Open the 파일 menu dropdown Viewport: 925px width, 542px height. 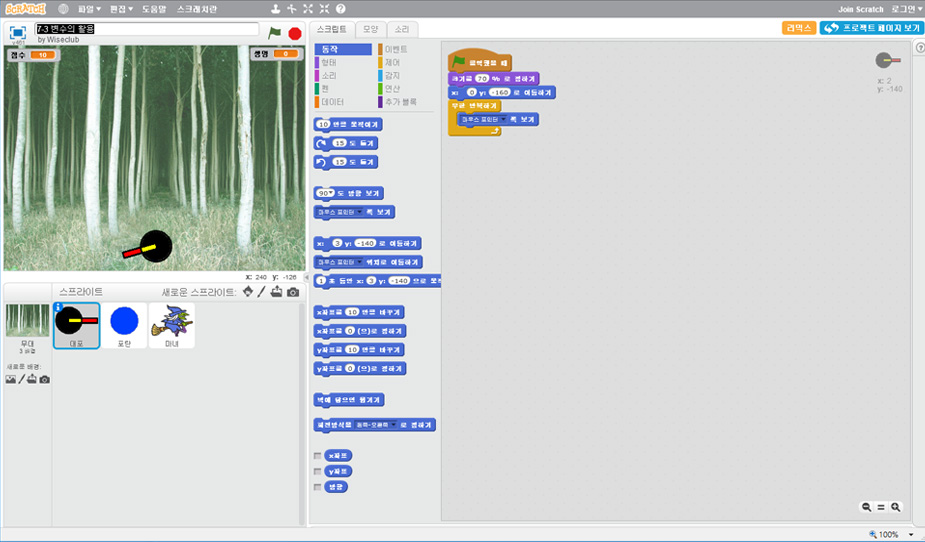point(92,9)
